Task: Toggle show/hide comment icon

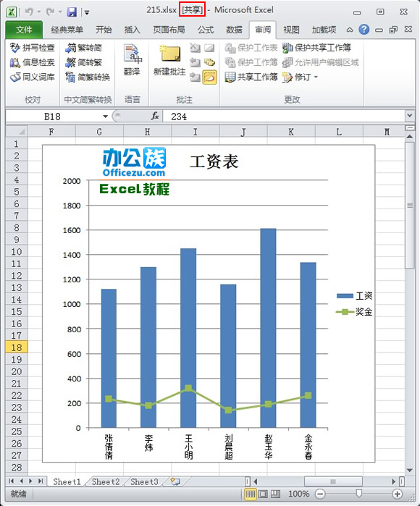Action: pos(209,48)
